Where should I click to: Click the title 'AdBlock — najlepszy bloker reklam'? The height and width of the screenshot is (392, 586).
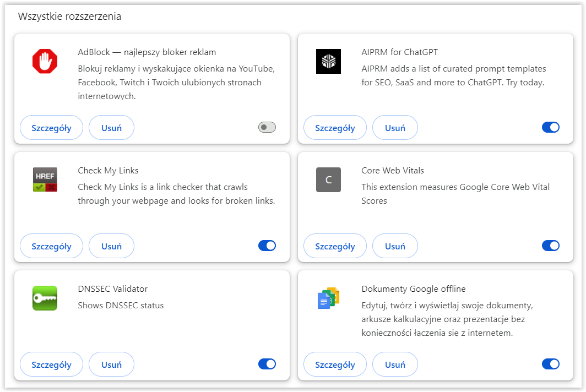point(147,52)
